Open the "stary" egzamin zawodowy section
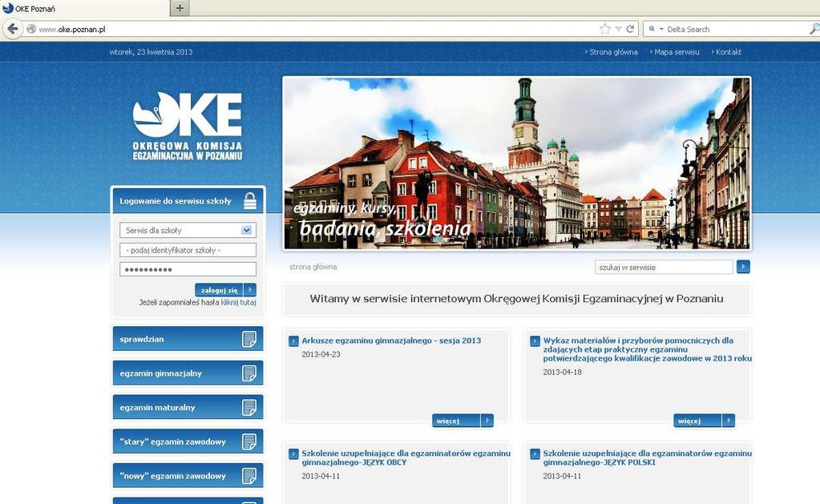The image size is (820, 504). (x=188, y=442)
